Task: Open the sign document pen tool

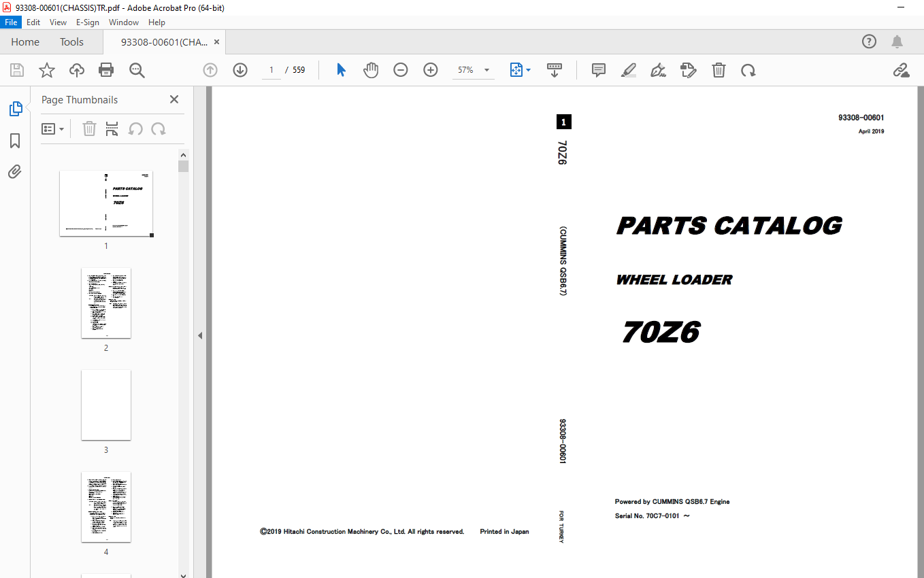Action: coord(658,70)
